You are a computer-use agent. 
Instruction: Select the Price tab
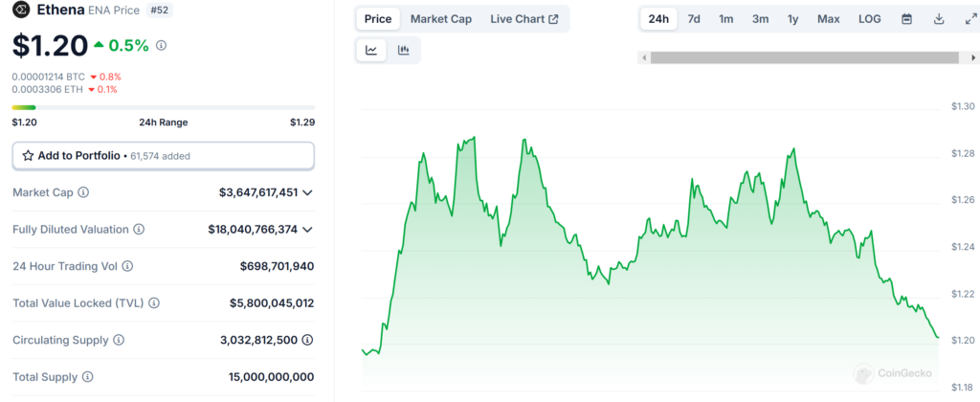point(378,19)
